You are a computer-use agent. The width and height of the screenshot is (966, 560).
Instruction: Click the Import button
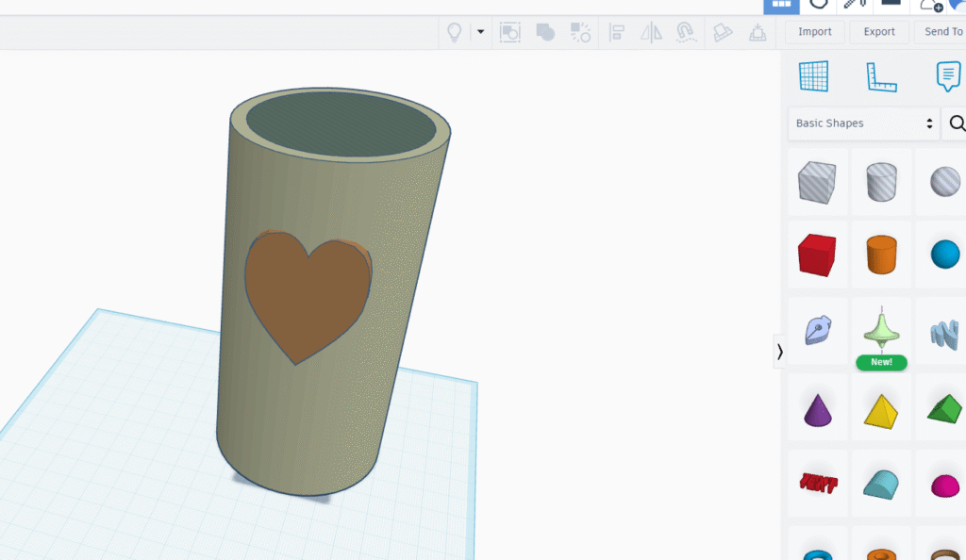click(x=814, y=32)
